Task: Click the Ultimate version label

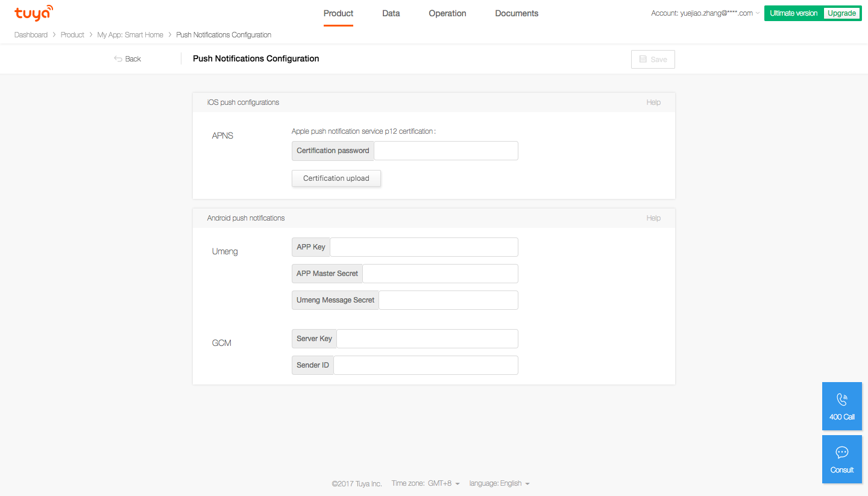Action: (x=793, y=13)
